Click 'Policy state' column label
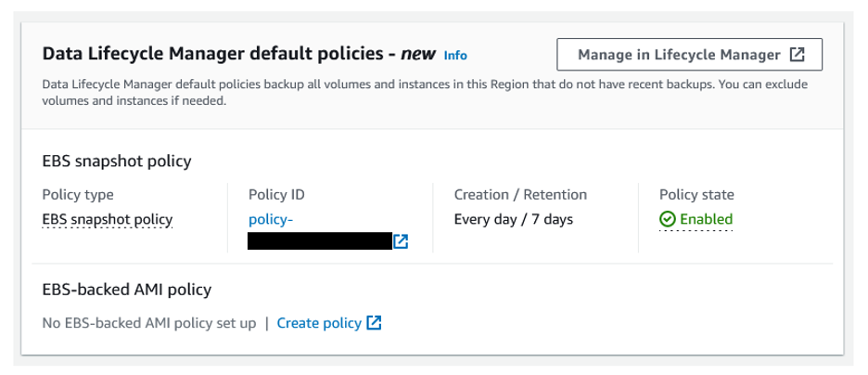Image resolution: width=868 pixels, height=375 pixels. point(696,195)
